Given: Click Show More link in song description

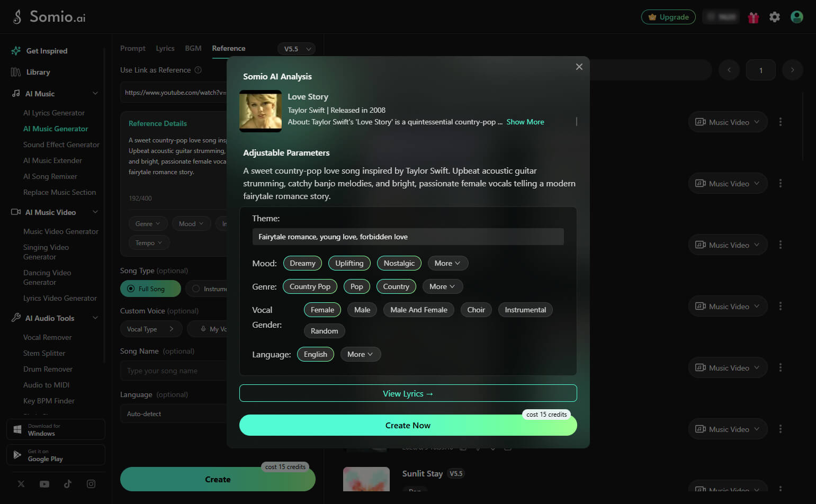Looking at the screenshot, I should (525, 122).
